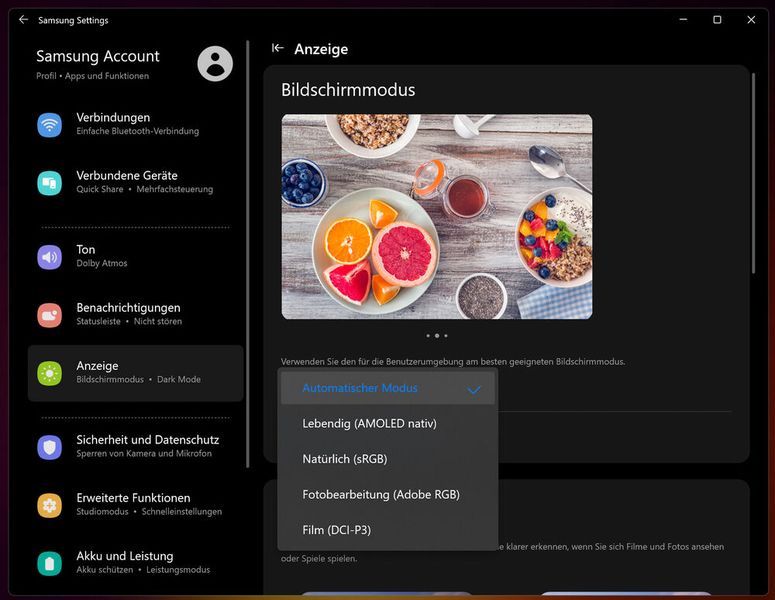This screenshot has width=775, height=600.
Task: Select the Anzeige brightness icon
Action: click(50, 373)
